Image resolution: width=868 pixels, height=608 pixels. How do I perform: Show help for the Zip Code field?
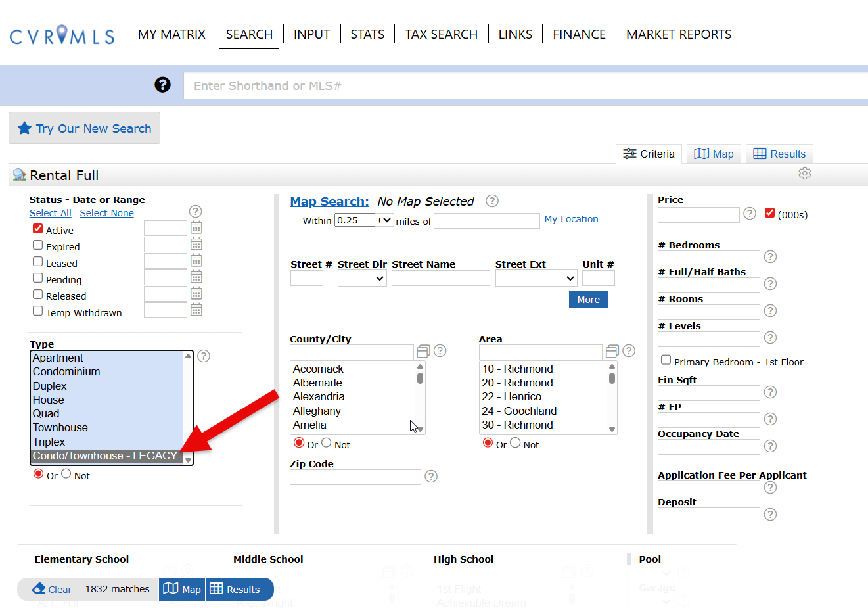click(431, 477)
